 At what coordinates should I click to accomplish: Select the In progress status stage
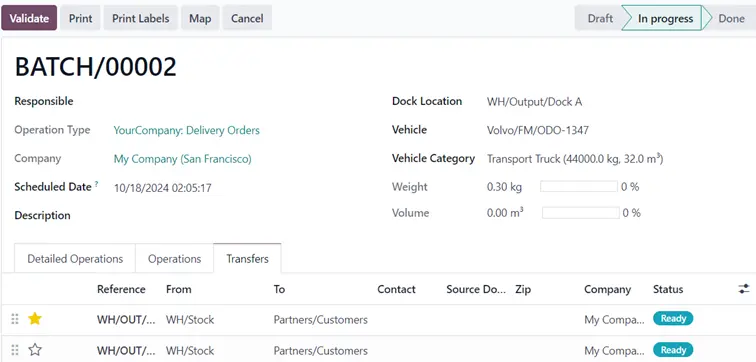tap(665, 18)
